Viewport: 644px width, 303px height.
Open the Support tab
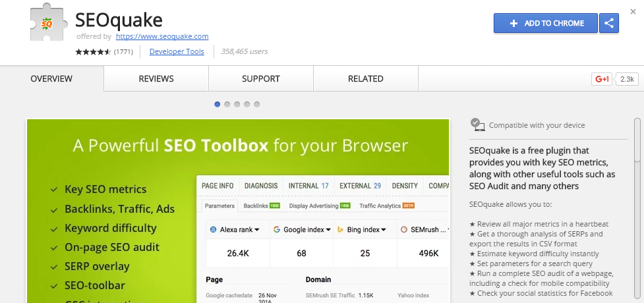(260, 79)
